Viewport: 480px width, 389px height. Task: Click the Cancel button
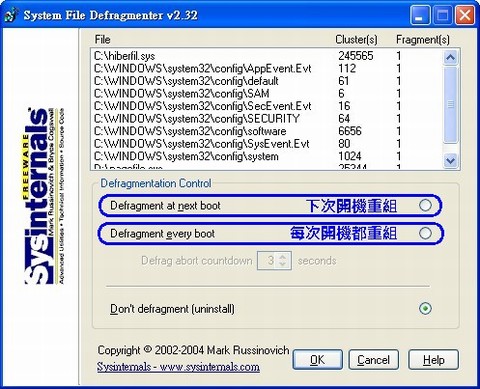[x=373, y=360]
